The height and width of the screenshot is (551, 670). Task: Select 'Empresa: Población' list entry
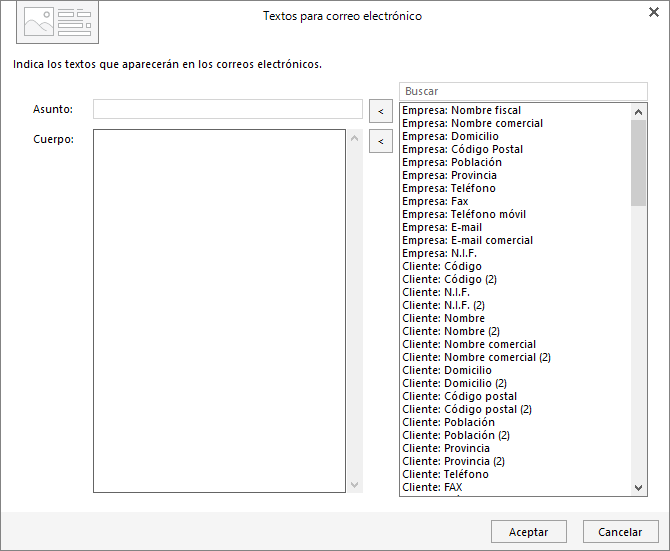[x=516, y=162]
